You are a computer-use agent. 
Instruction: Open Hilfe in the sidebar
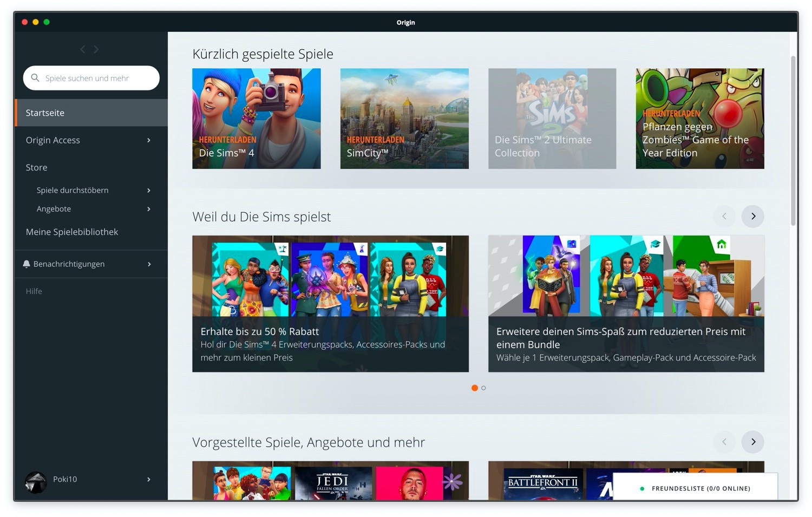coord(34,291)
